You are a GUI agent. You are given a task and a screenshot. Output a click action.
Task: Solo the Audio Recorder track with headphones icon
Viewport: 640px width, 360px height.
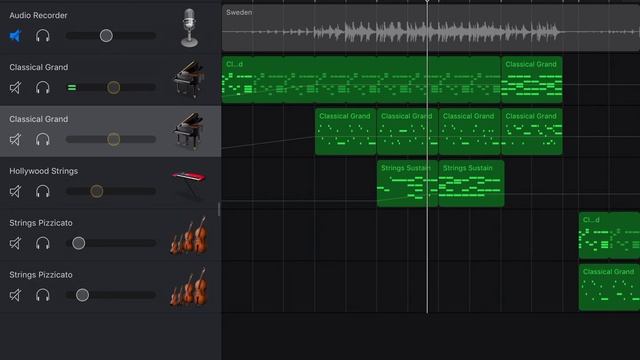click(x=42, y=36)
